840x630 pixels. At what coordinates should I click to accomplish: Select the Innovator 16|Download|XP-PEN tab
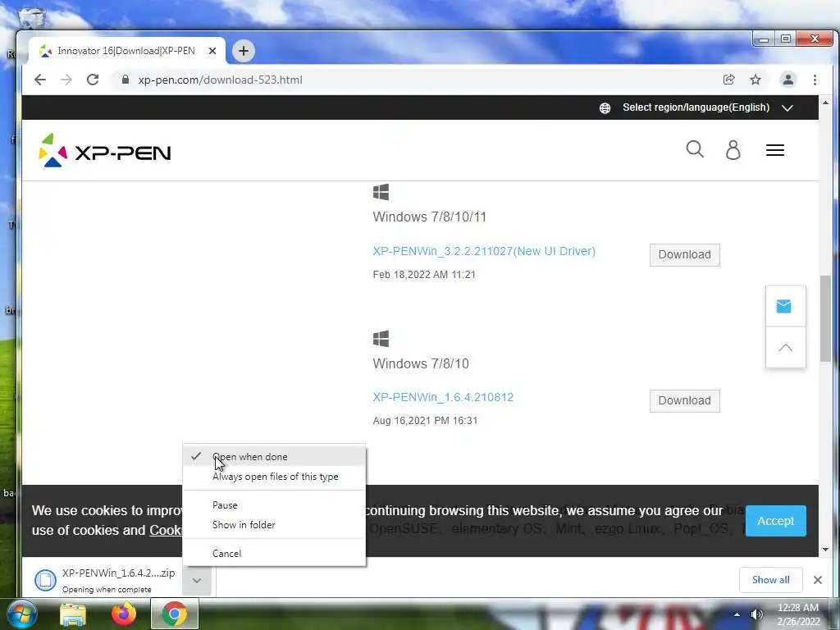pos(127,51)
